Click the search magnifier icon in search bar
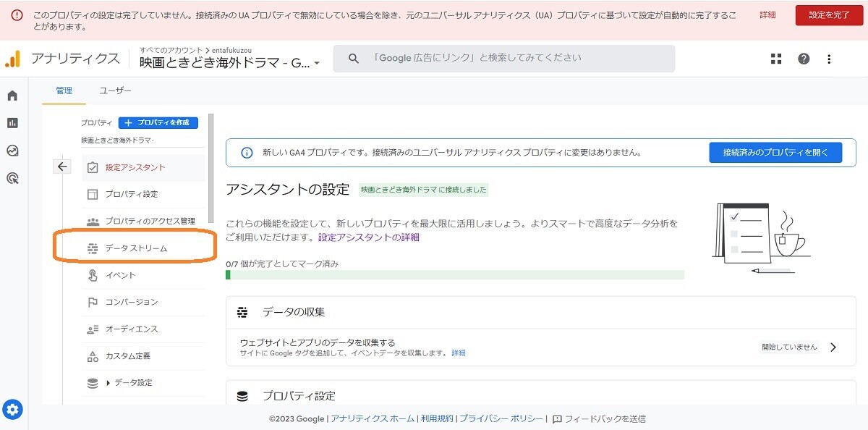 coord(352,59)
